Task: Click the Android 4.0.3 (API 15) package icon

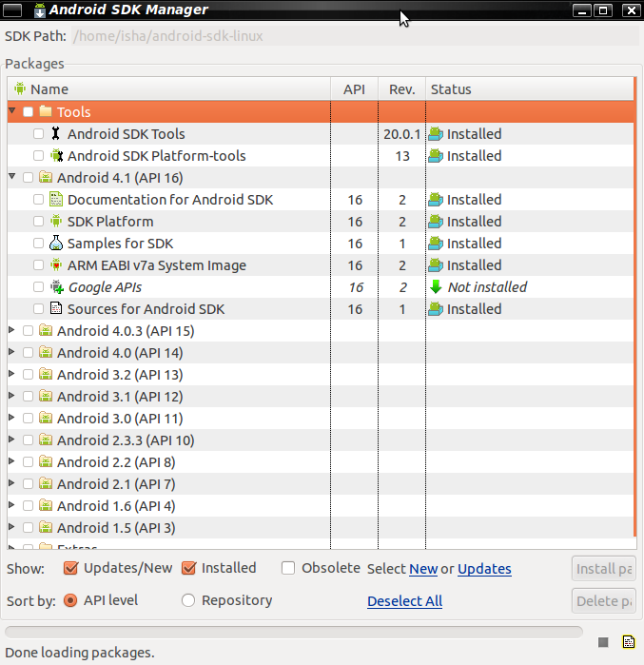Action: 46,330
